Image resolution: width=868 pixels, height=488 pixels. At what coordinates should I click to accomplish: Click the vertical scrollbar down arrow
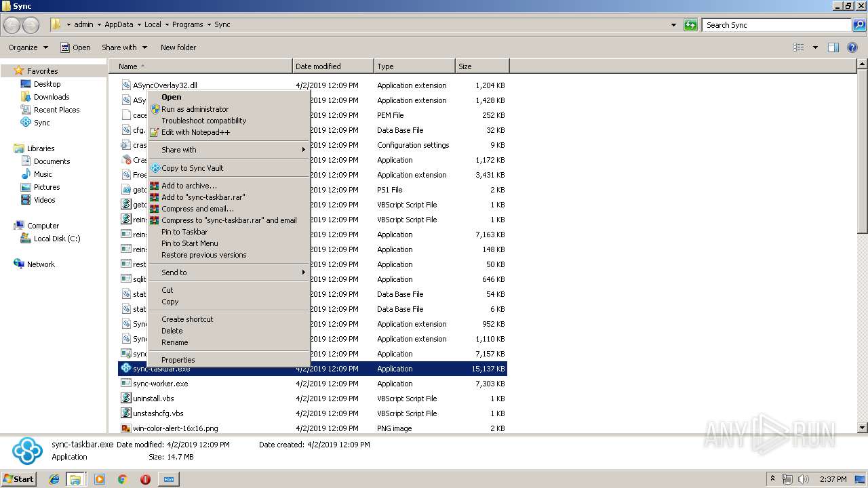click(x=862, y=428)
